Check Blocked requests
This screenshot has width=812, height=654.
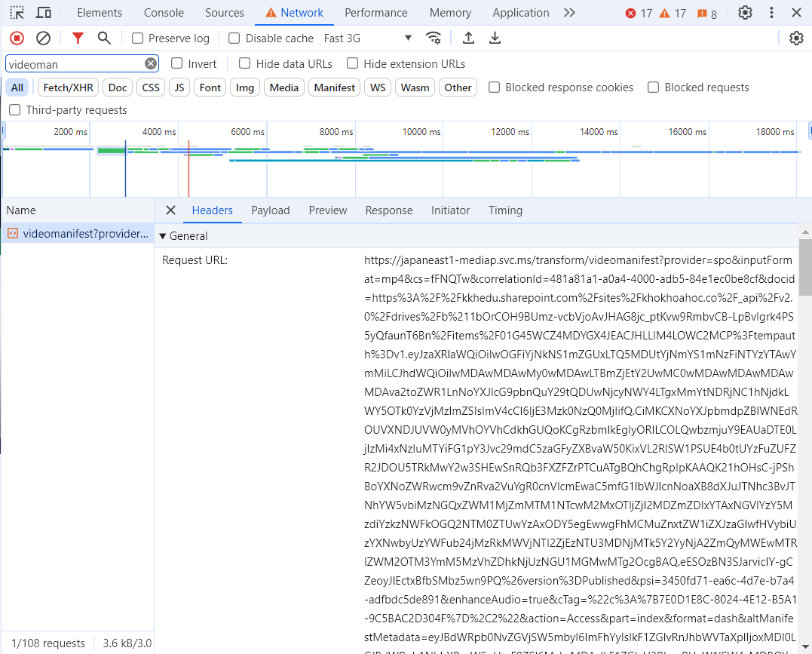(x=653, y=87)
